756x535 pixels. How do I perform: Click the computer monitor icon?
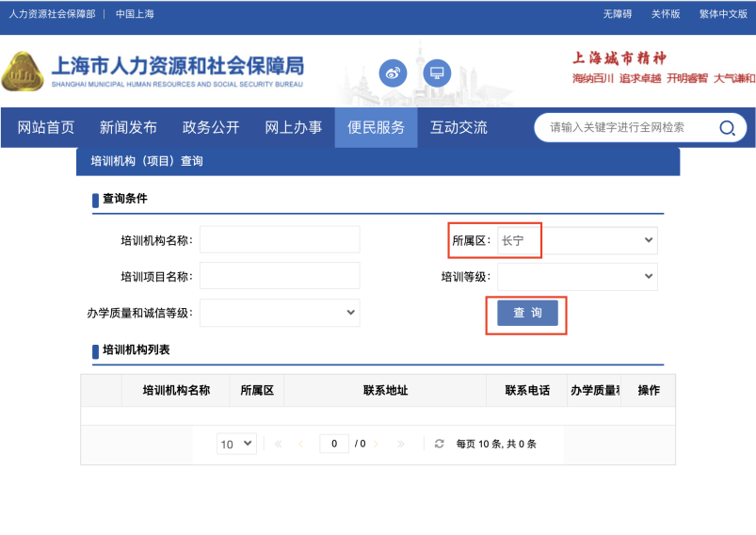click(437, 73)
